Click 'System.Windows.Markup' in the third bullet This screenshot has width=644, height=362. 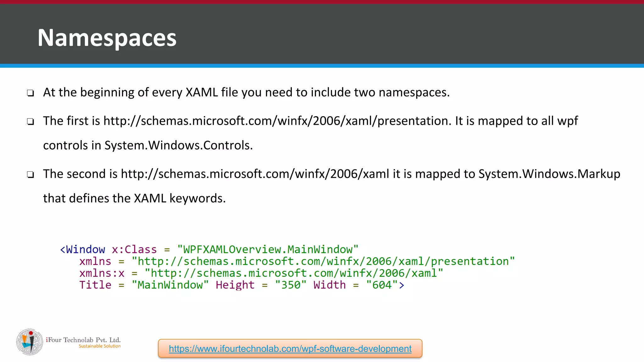549,174
